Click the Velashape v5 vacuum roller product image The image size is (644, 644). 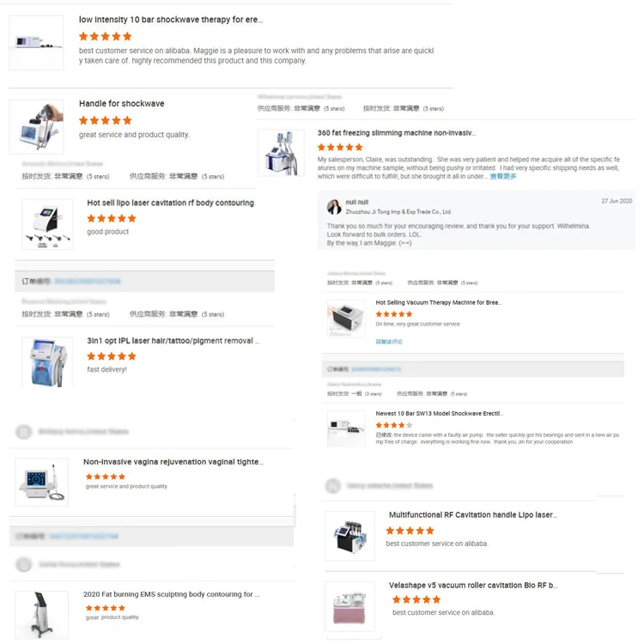coord(350,606)
